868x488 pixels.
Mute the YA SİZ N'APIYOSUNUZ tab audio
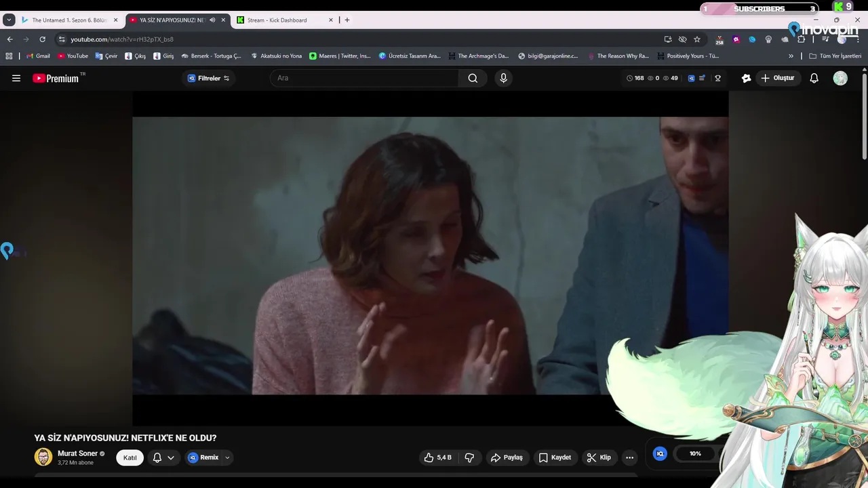tap(212, 20)
